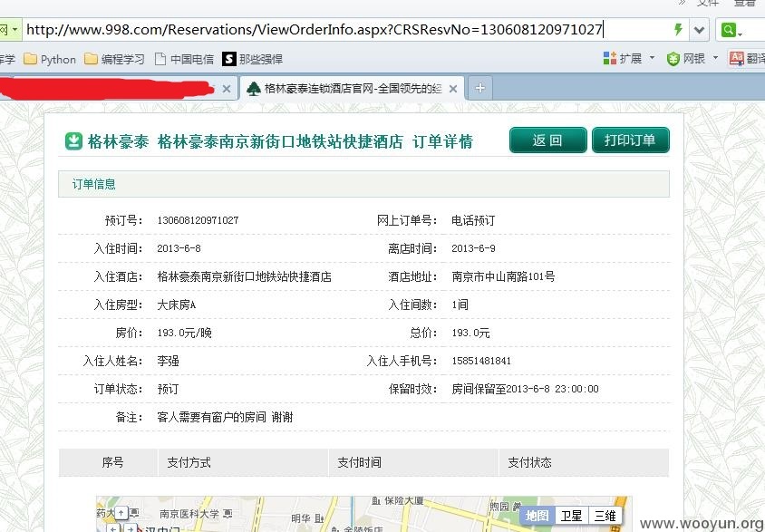
Task: Open the 网银 online banking menu
Action: coord(692,59)
